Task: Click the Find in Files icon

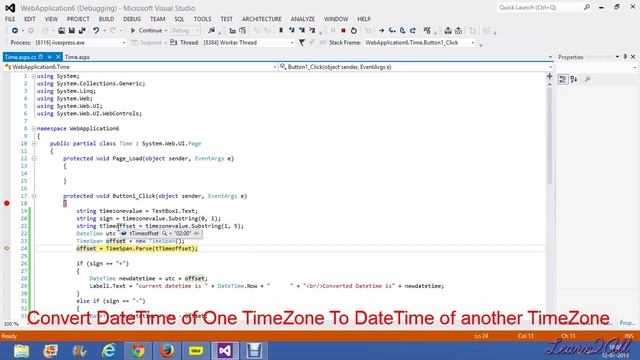Action: coord(211,31)
